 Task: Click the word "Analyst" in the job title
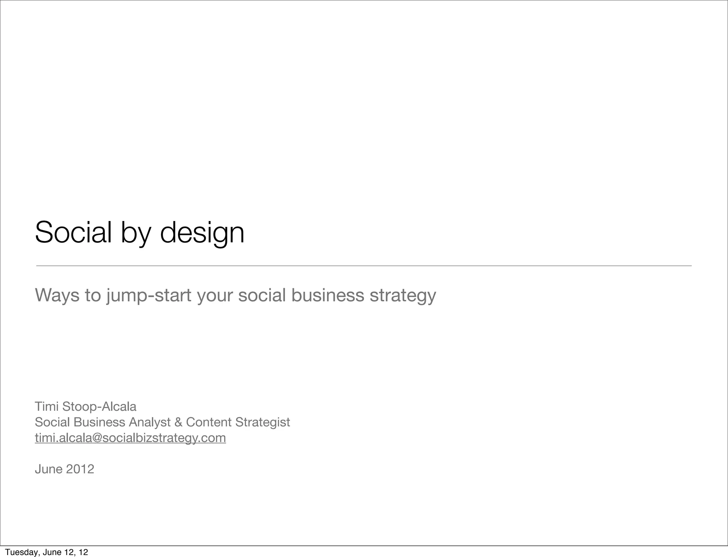(x=149, y=422)
